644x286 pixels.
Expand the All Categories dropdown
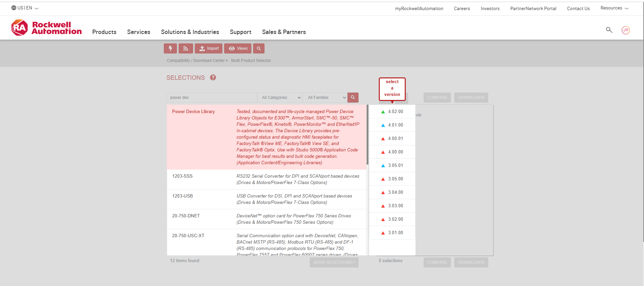coord(280,98)
